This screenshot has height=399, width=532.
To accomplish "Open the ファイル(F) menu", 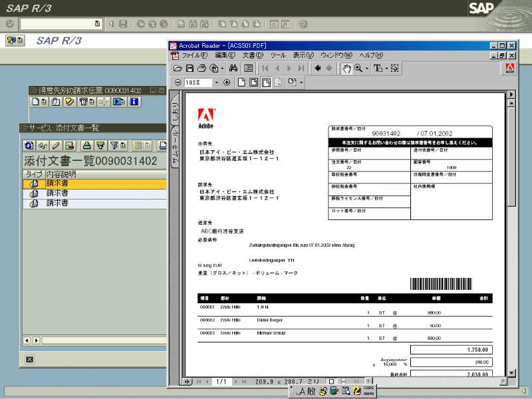I will [195, 55].
